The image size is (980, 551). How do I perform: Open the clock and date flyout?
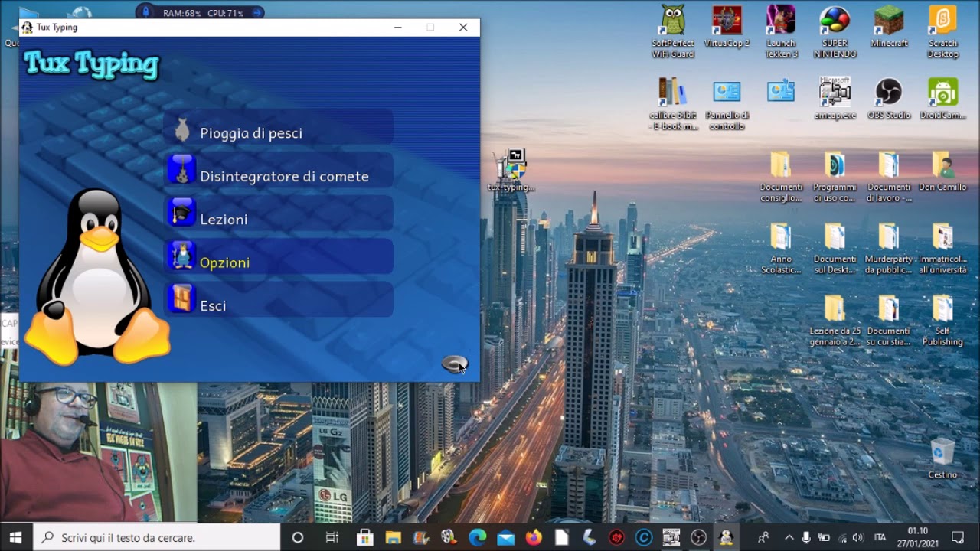click(918, 537)
